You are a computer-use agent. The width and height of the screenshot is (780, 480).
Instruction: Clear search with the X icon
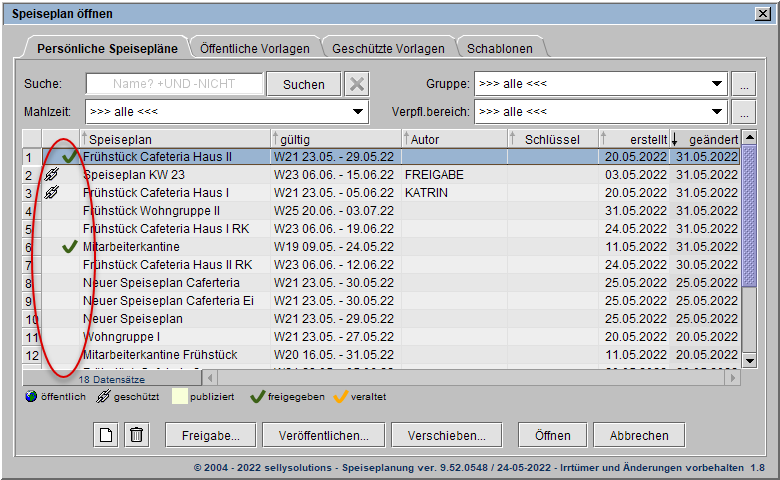click(x=357, y=84)
